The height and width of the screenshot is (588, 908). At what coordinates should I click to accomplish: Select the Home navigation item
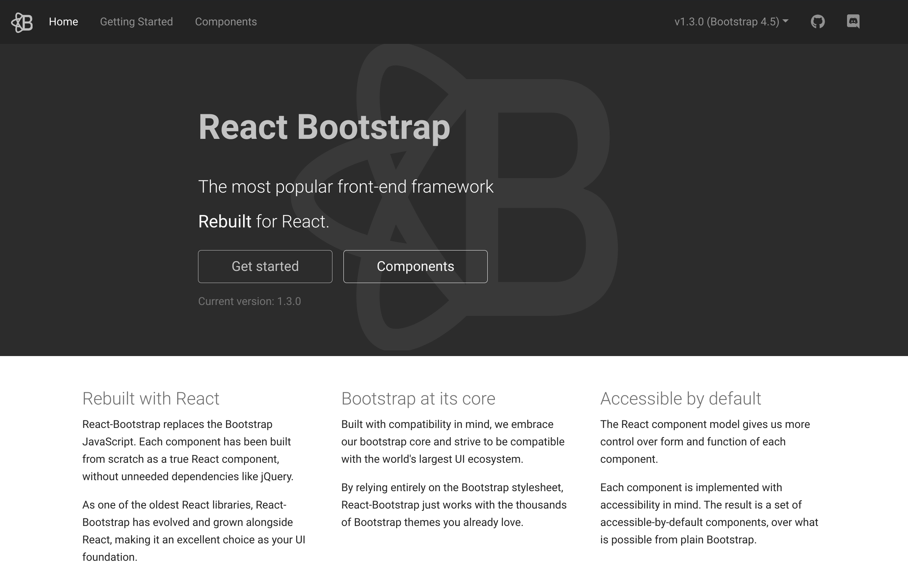pyautogui.click(x=63, y=22)
